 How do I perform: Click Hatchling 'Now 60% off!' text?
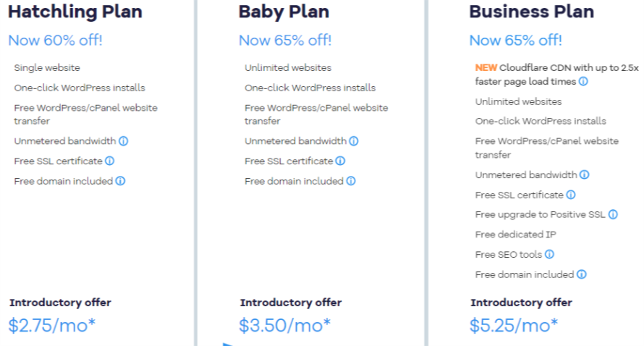55,41
